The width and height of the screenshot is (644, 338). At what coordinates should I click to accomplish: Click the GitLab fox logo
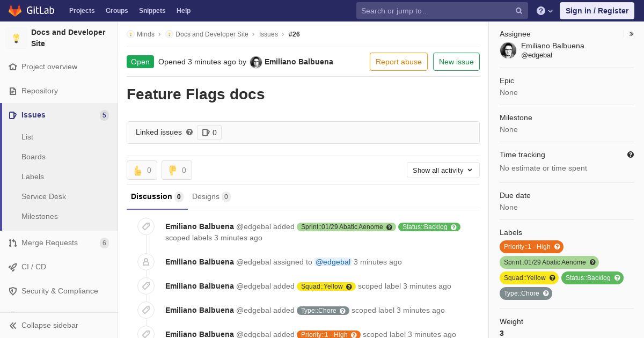tap(15, 10)
